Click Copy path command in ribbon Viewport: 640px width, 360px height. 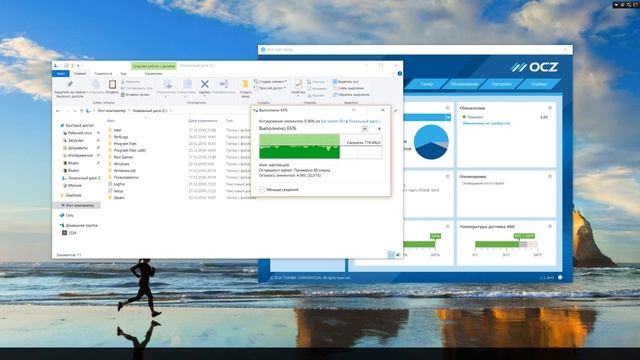click(137, 88)
